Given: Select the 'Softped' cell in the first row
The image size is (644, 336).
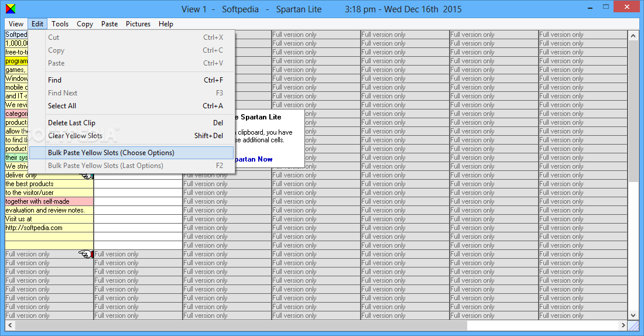Looking at the screenshot, I should tap(16, 35).
